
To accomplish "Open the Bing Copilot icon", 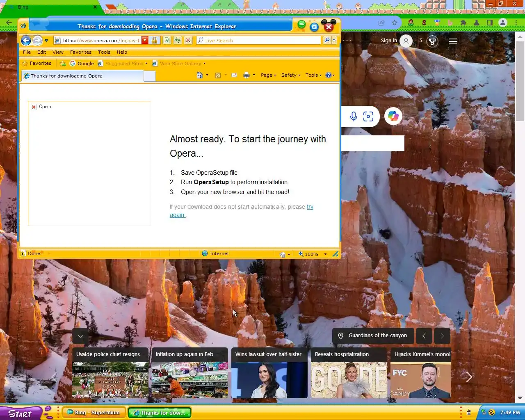I will 393,116.
